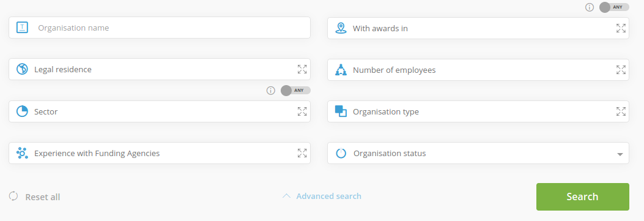Click the Number of employees field label
Screen dimensions: 644x221
click(394, 70)
